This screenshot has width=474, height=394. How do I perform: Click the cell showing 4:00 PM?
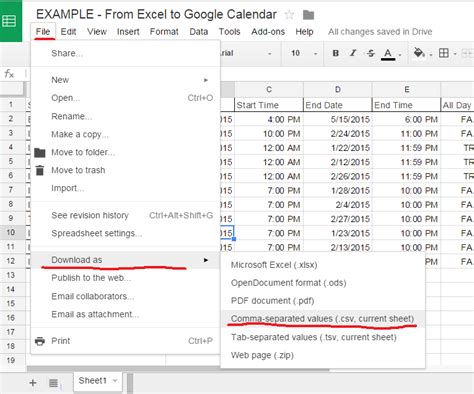[x=269, y=119]
